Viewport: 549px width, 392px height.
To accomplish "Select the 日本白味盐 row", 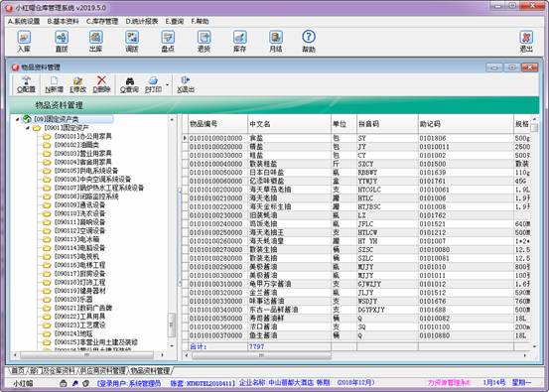I will pos(355,173).
